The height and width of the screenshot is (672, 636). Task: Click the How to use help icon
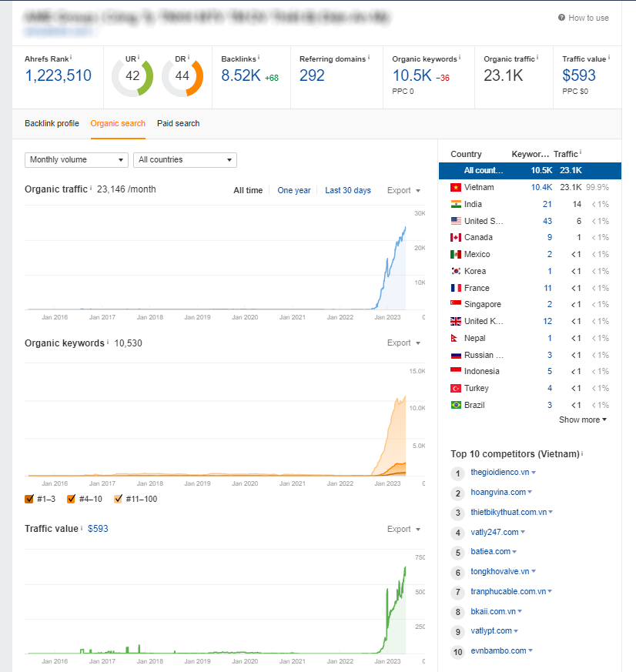click(x=562, y=18)
